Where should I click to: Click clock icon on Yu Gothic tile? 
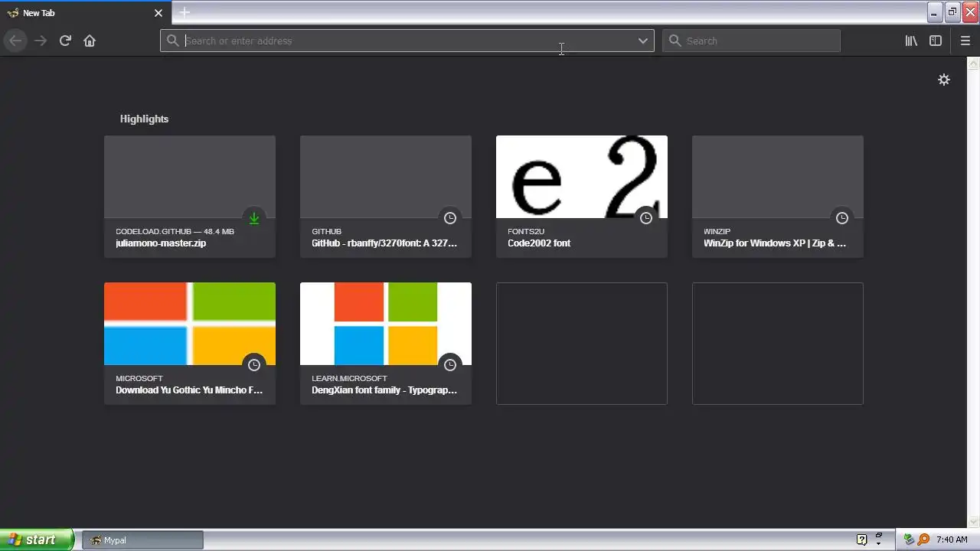coord(254,365)
